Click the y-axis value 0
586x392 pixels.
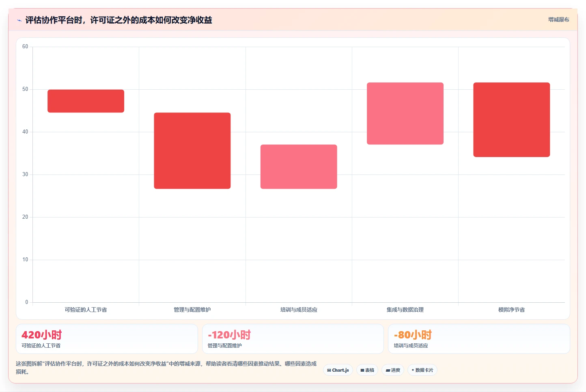[x=27, y=302]
